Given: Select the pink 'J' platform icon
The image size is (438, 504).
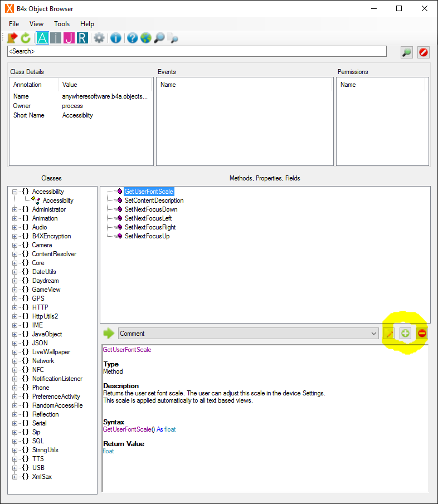Looking at the screenshot, I should tap(69, 38).
